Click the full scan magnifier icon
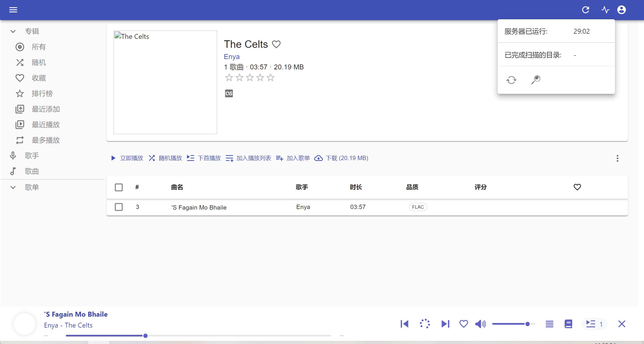 (535, 80)
